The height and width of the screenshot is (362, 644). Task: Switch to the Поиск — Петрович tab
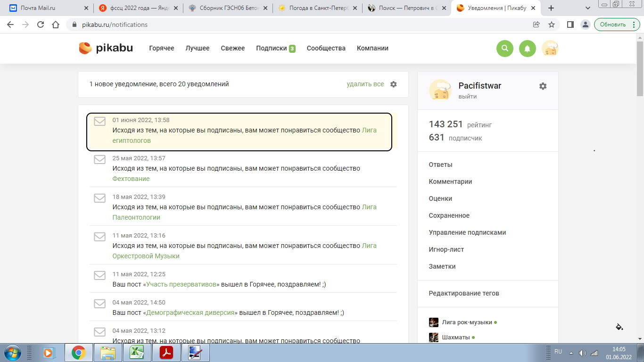[x=406, y=8]
